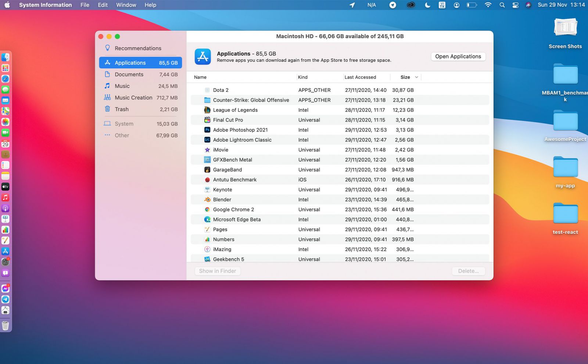Open Control Center in the menu bar
Viewport: 588px width, 364px height.
[516, 5]
